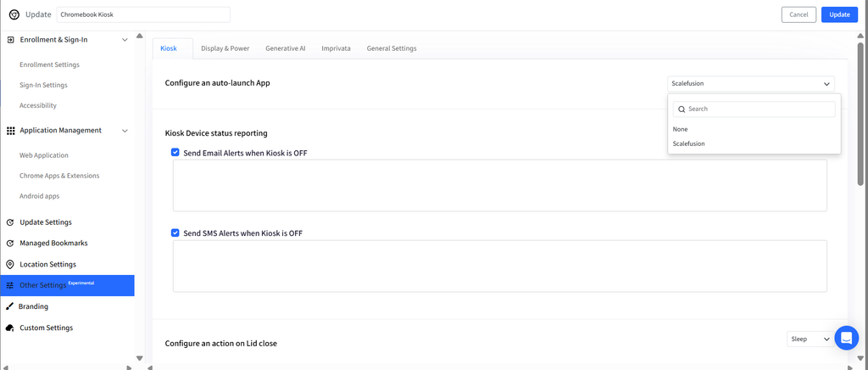Click the magnifier icon in dropdown search
This screenshot has width=868, height=370.
click(682, 109)
